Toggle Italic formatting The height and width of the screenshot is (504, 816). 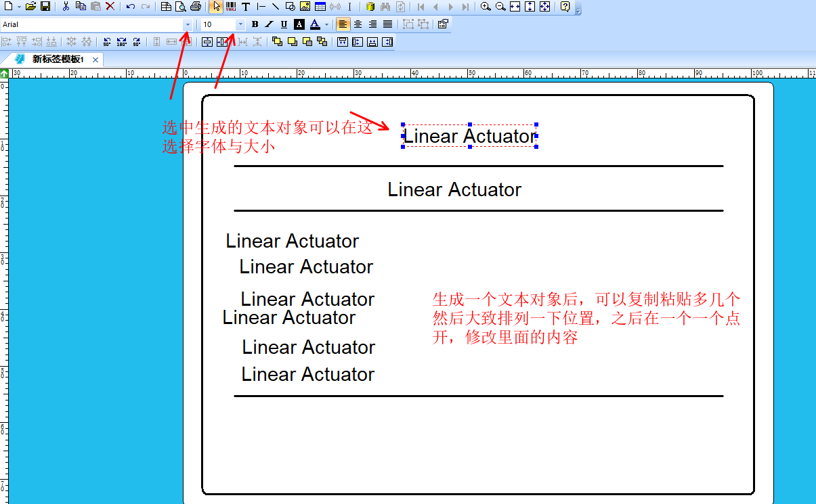(269, 24)
